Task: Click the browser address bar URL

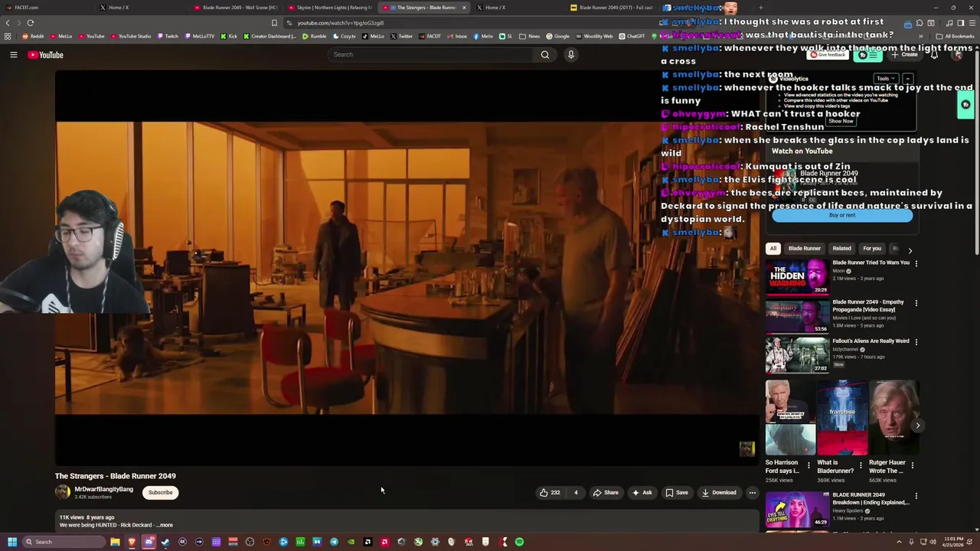Action: tap(340, 23)
